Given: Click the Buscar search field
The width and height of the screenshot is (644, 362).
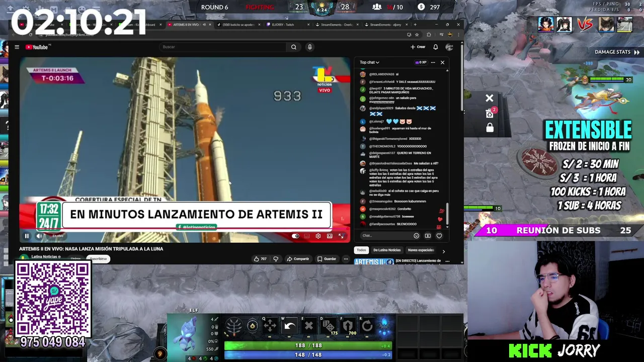Looking at the screenshot, I should click(x=222, y=47).
